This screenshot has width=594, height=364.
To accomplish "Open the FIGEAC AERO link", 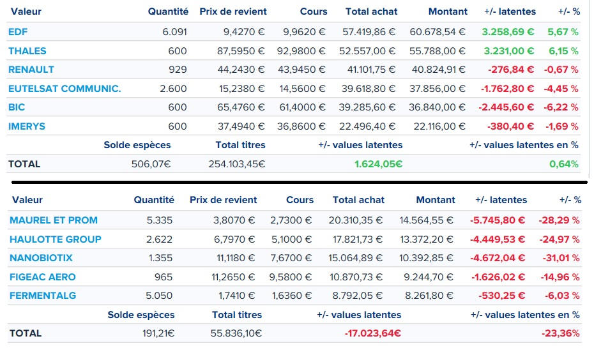I will click(x=42, y=277).
